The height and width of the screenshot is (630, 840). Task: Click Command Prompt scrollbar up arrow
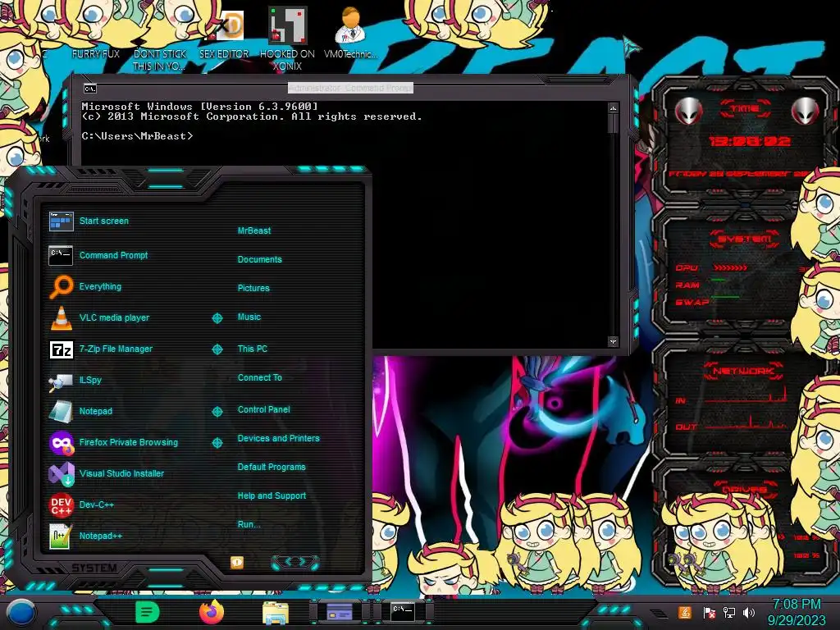[613, 108]
